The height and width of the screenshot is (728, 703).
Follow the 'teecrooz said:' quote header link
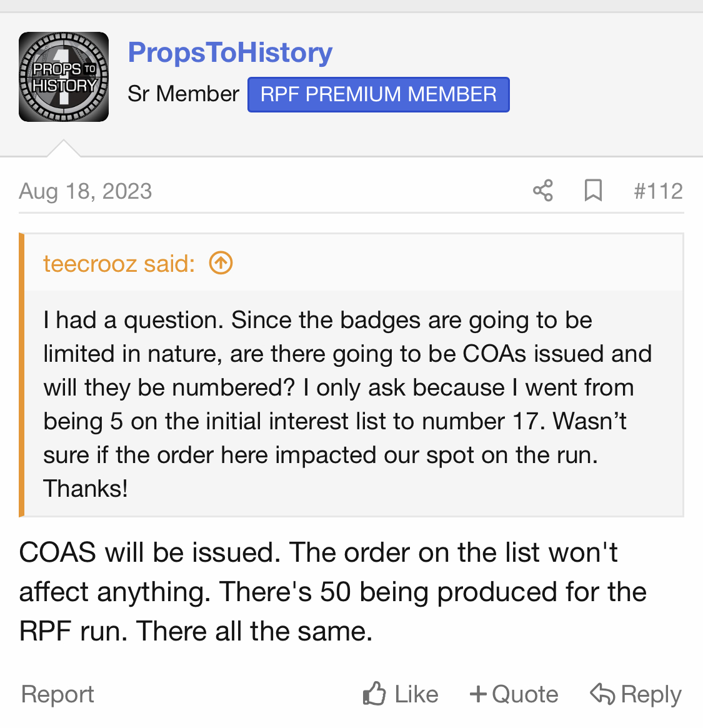pyautogui.click(x=119, y=264)
